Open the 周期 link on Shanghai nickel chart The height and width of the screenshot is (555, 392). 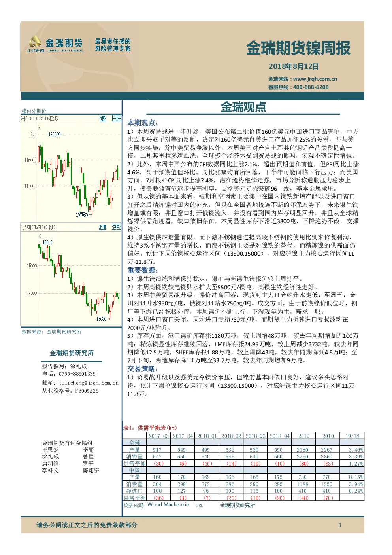coord(103,118)
